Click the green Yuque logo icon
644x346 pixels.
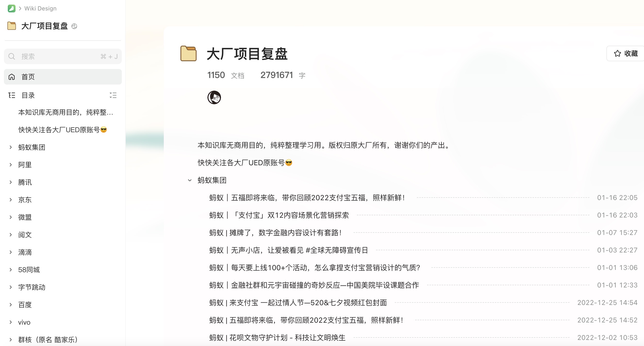(x=11, y=9)
